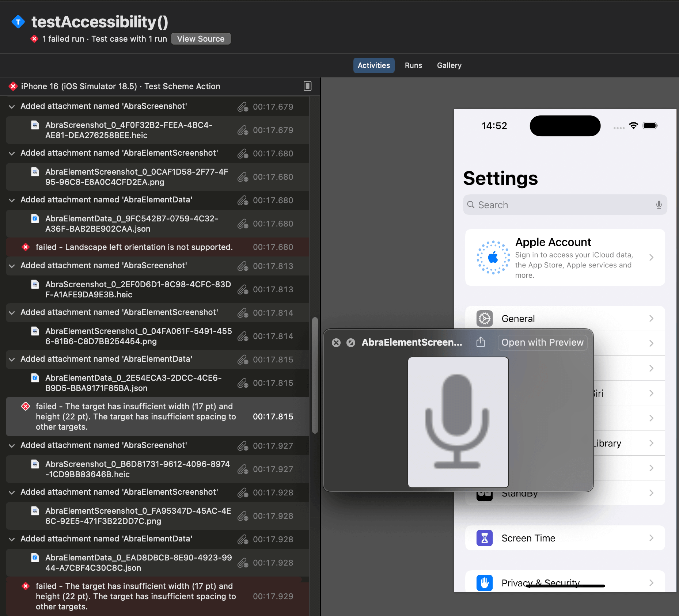This screenshot has height=616, width=679.
Task: Open the Gallery tab
Action: click(449, 65)
